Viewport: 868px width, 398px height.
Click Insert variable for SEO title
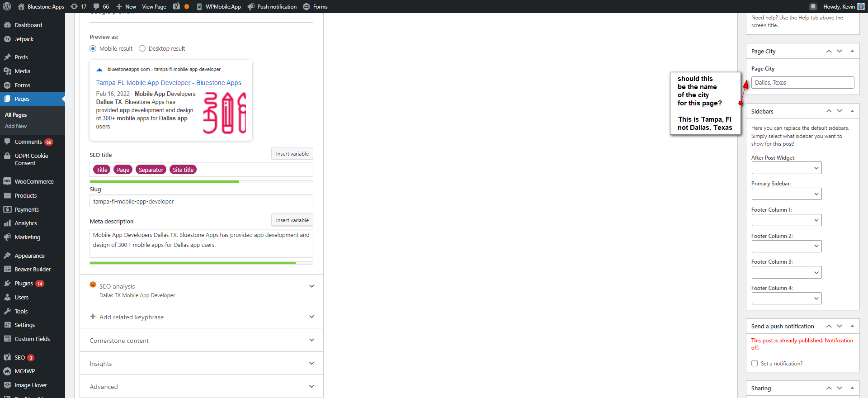(292, 154)
